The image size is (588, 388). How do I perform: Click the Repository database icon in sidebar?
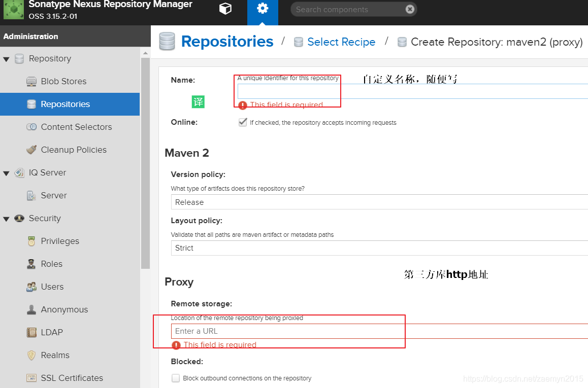point(19,59)
